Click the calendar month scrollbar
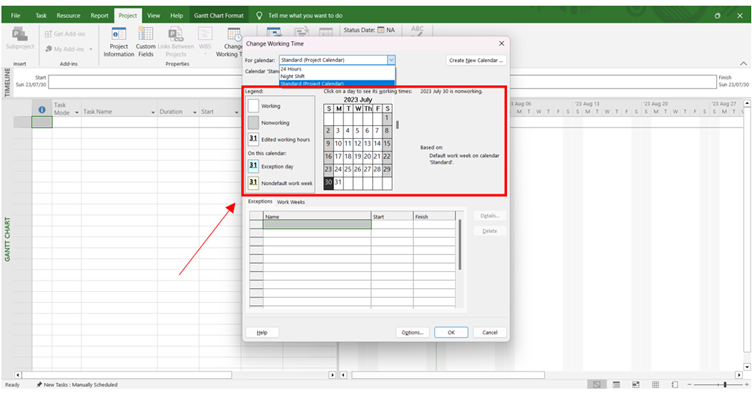Viewport: 752px width, 393px height. click(x=397, y=125)
